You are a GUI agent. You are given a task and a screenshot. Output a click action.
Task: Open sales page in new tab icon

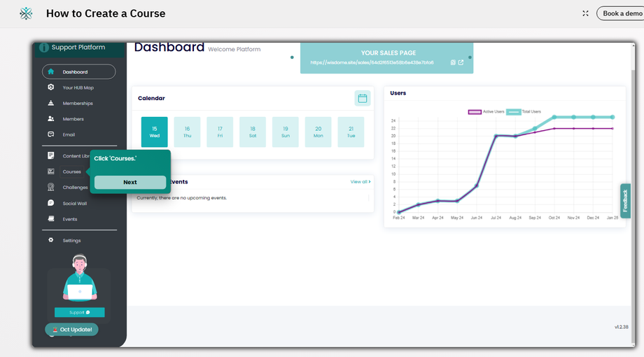tap(461, 62)
